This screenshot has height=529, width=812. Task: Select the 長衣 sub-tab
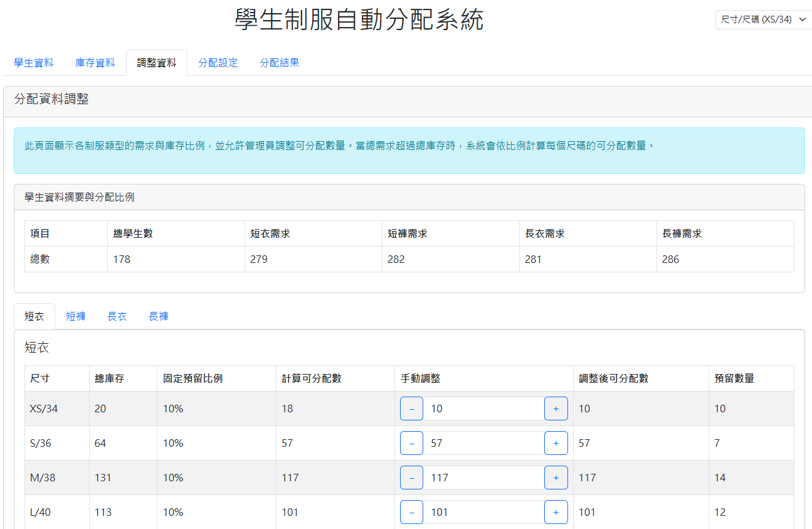coord(117,316)
